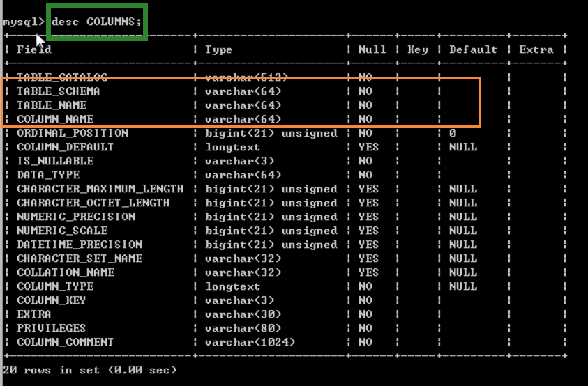Click the mysql> prompt text
The width and height of the screenshot is (588, 386).
(x=24, y=22)
